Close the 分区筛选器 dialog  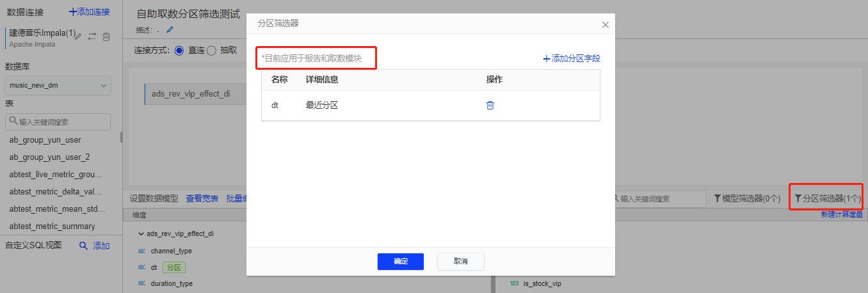click(x=605, y=24)
